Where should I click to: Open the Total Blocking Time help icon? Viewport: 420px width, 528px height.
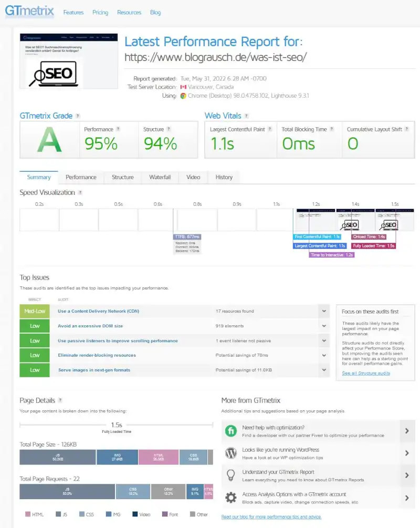click(332, 129)
